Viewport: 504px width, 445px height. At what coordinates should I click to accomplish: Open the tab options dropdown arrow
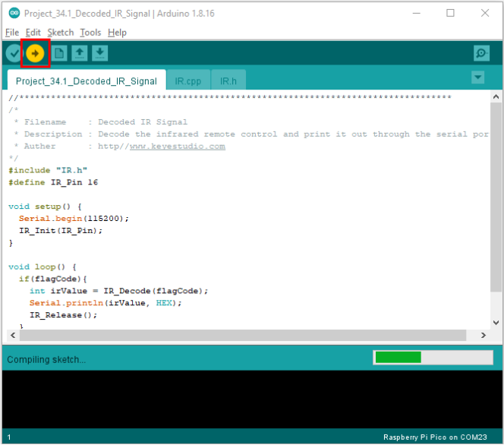[x=477, y=77]
